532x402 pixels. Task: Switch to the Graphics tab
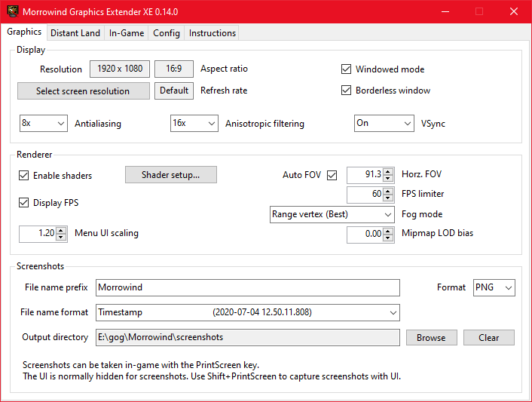point(24,32)
